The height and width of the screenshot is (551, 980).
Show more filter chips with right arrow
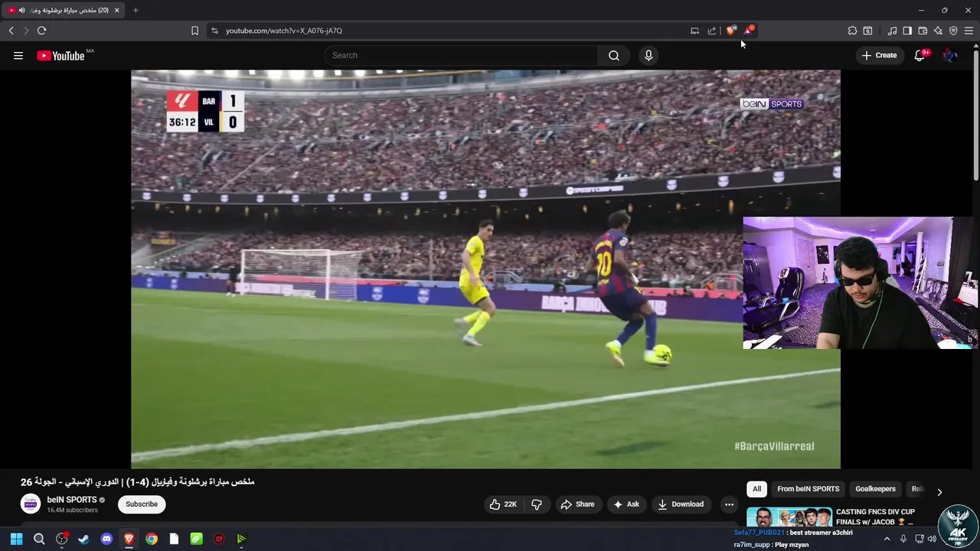939,491
